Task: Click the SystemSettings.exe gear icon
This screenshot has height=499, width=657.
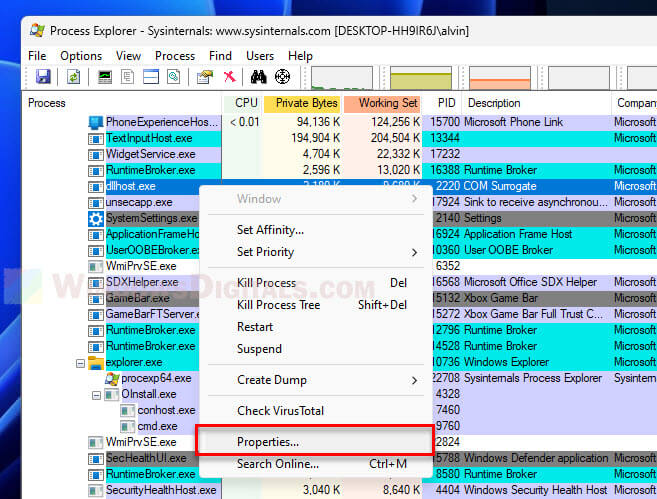Action: click(x=96, y=219)
